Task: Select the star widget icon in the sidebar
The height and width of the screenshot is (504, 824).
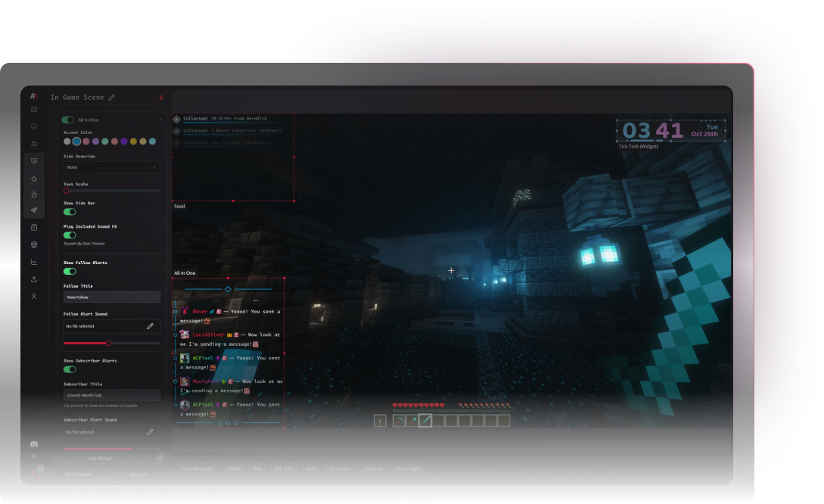Action: (33, 179)
